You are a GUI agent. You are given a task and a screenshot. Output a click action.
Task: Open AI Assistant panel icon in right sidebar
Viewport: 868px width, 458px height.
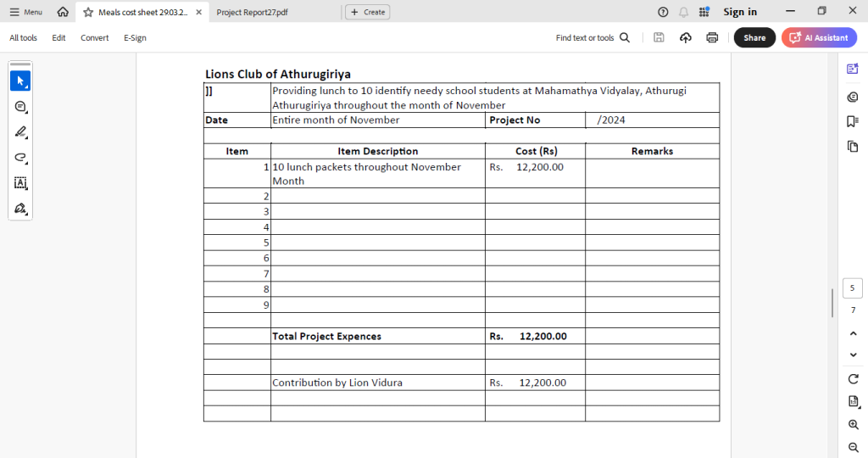(853, 69)
